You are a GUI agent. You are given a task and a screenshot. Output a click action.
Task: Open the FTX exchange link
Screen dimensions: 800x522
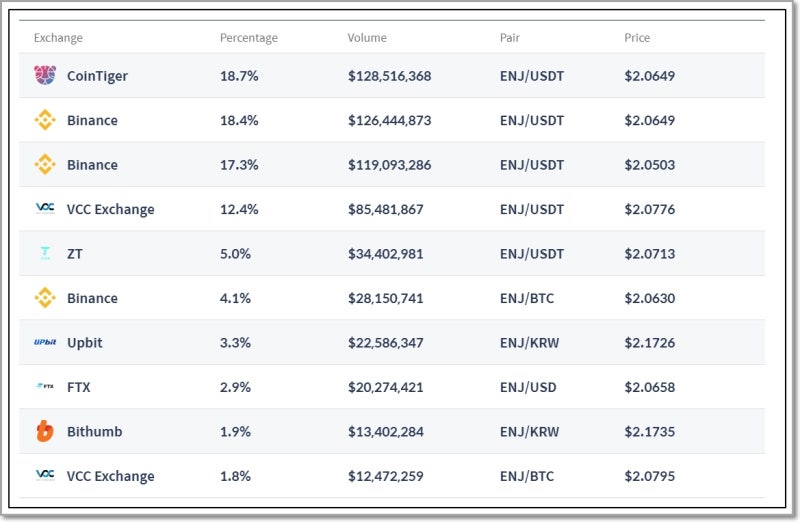click(79, 387)
